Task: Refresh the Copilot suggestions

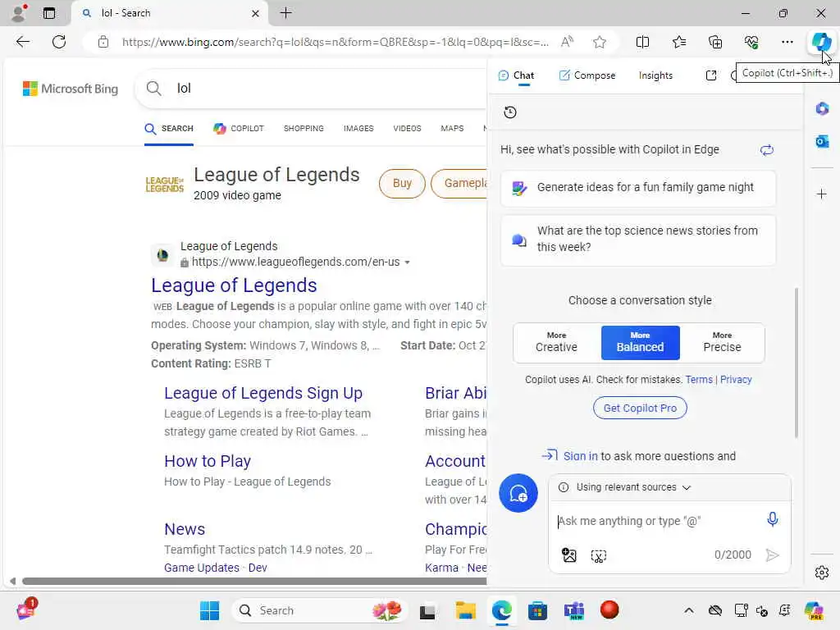Action: click(x=767, y=150)
